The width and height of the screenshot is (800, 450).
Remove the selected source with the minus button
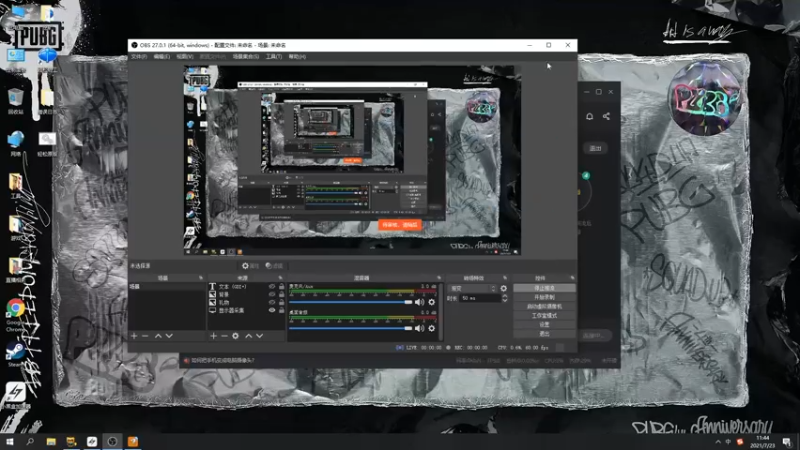[224, 336]
